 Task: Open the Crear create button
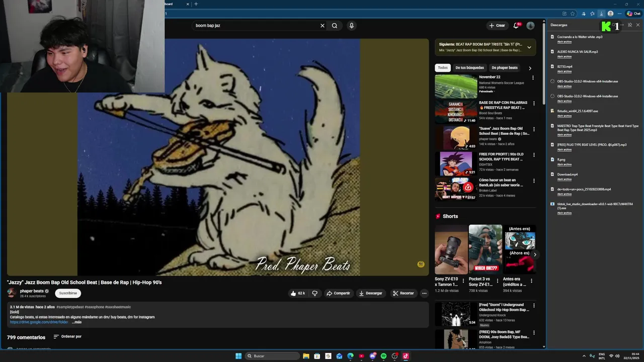[497, 26]
